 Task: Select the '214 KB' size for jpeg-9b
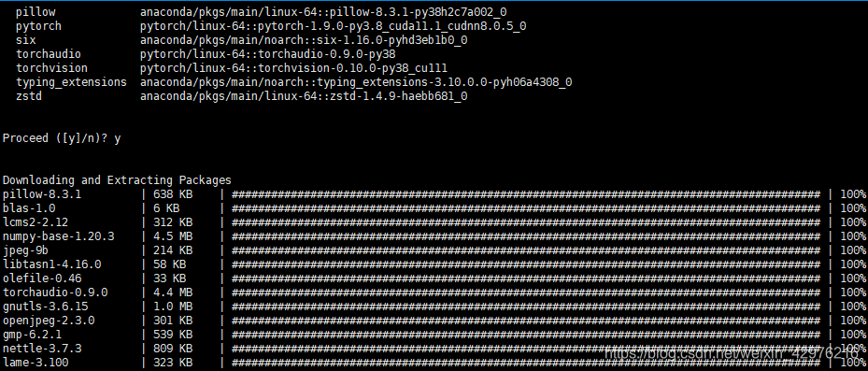coord(173,250)
